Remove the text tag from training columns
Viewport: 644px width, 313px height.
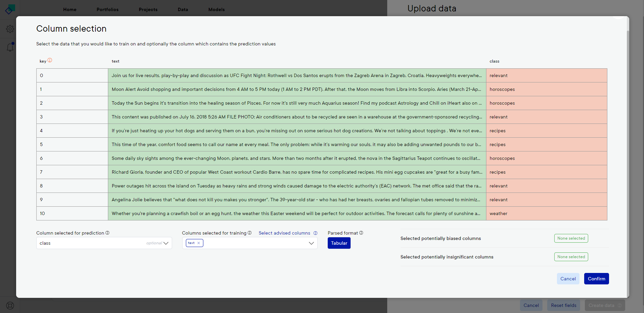pyautogui.click(x=199, y=243)
